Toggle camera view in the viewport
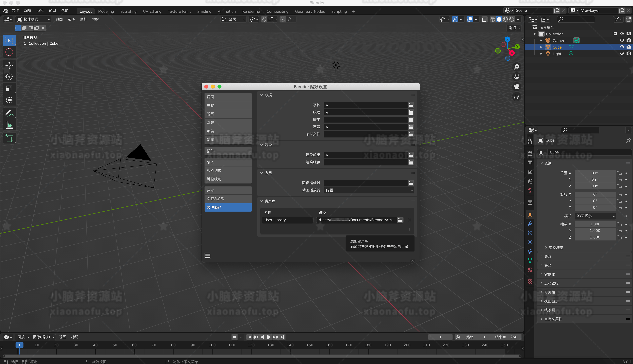The width and height of the screenshot is (633, 364). click(x=516, y=87)
